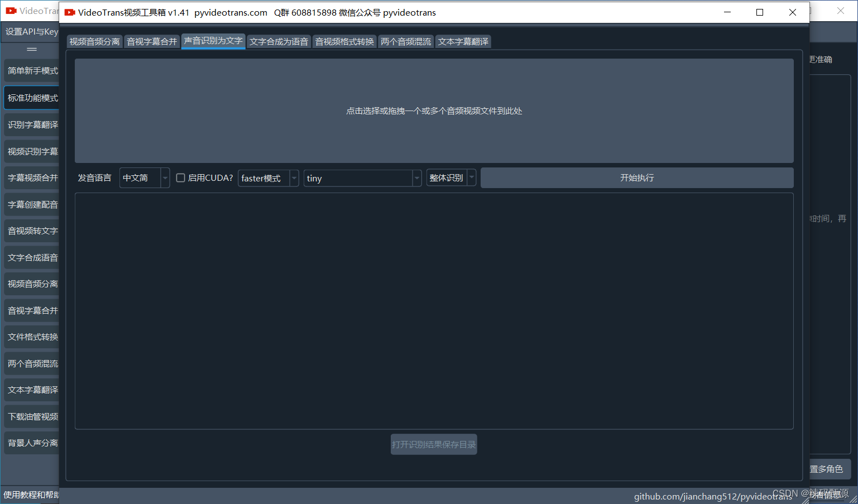The height and width of the screenshot is (504, 858).
Task: Open the 音视字幕合并 tab
Action: (x=152, y=42)
